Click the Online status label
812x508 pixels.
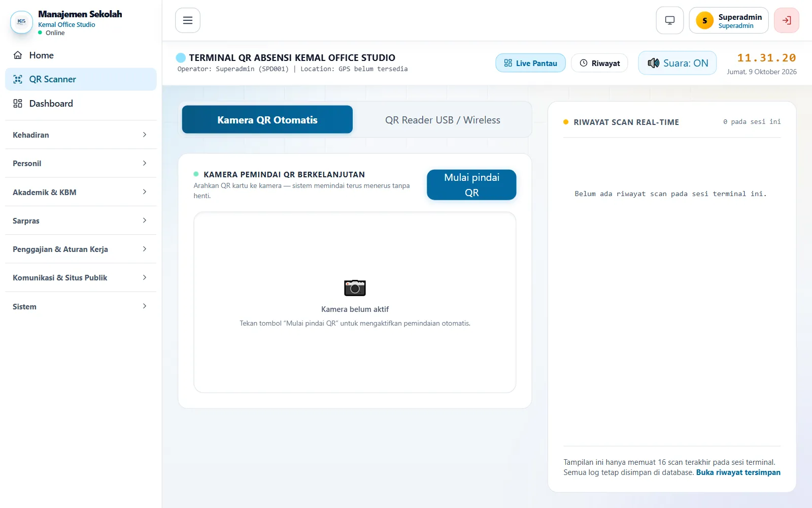(55, 33)
